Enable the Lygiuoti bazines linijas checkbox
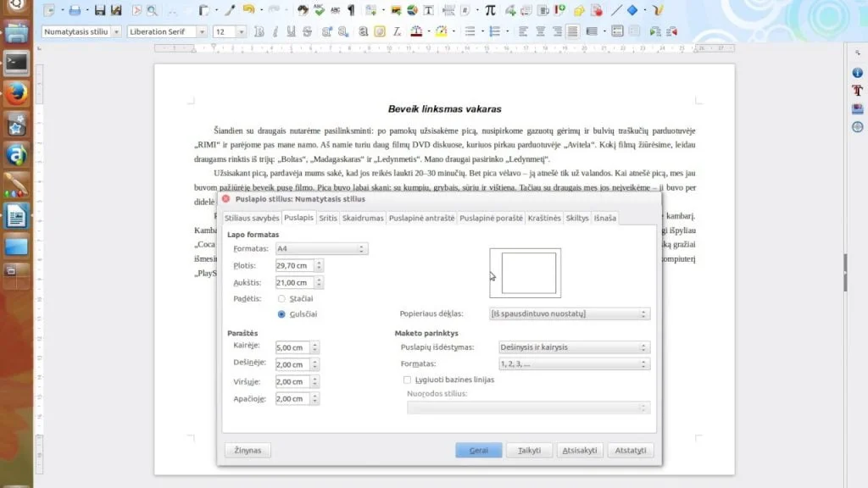The width and height of the screenshot is (868, 488). tap(407, 380)
